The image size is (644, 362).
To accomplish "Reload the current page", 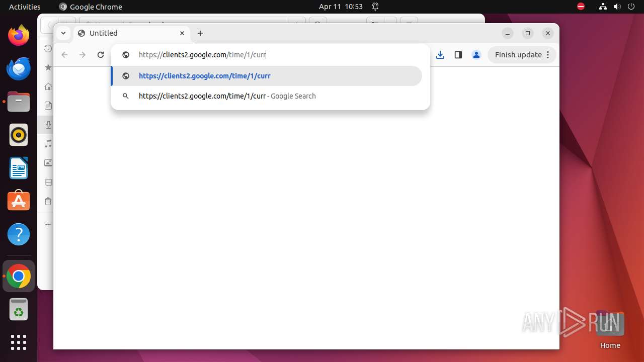I will coord(101,55).
